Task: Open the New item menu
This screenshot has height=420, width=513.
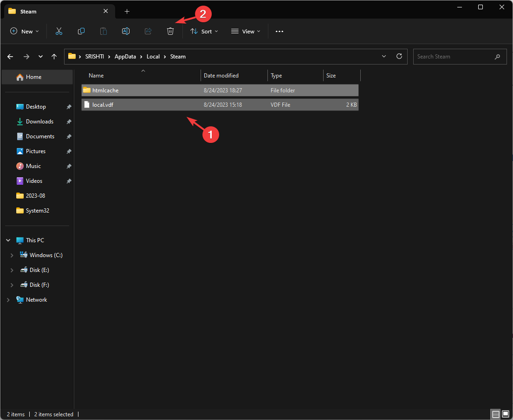Action: point(24,31)
